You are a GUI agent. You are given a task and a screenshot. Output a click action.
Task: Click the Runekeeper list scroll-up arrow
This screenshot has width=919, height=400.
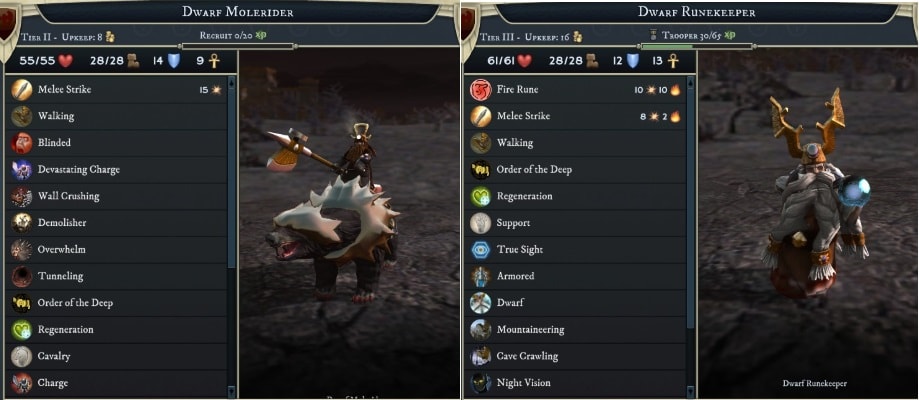coord(691,83)
